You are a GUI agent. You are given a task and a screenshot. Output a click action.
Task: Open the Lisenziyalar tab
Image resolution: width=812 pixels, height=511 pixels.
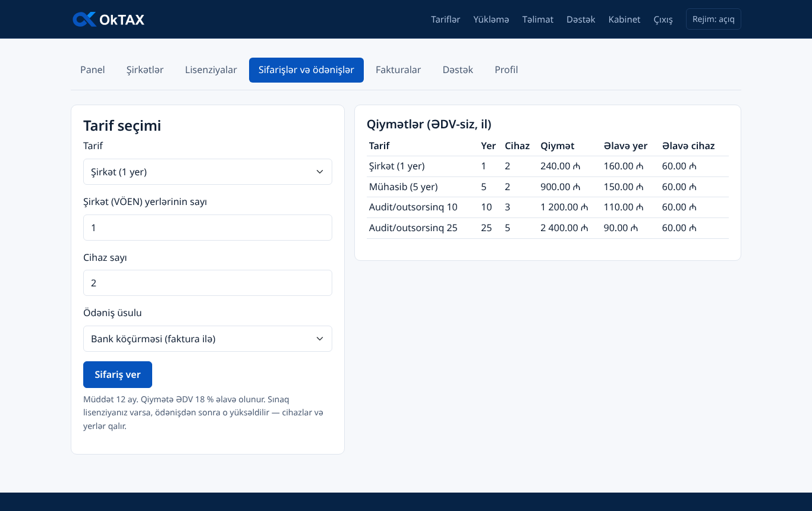[x=211, y=70]
